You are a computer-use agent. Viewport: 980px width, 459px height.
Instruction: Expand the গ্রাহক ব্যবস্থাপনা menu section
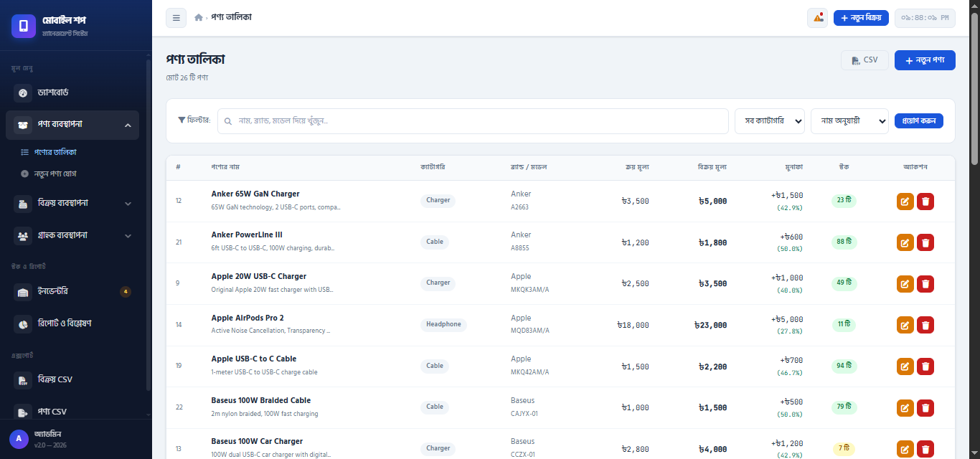(x=72, y=235)
